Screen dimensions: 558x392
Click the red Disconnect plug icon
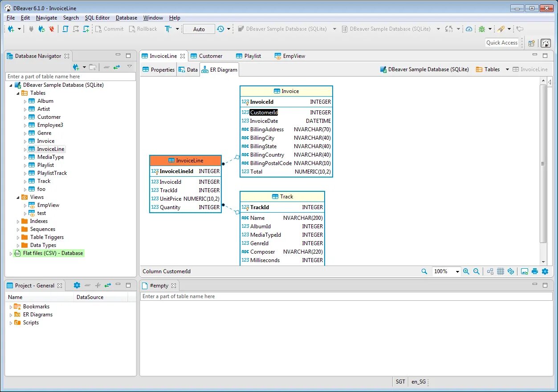52,29
